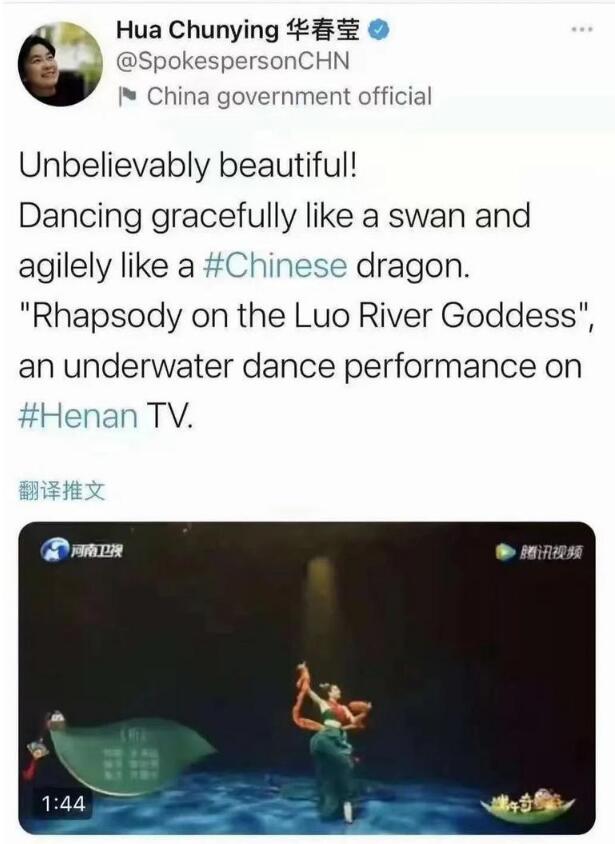Click the government flag icon

tap(127, 96)
